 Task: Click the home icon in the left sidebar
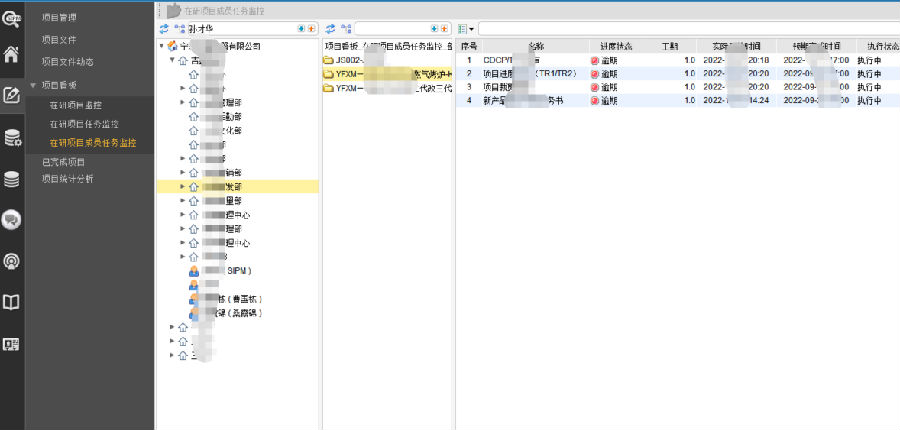[12, 55]
